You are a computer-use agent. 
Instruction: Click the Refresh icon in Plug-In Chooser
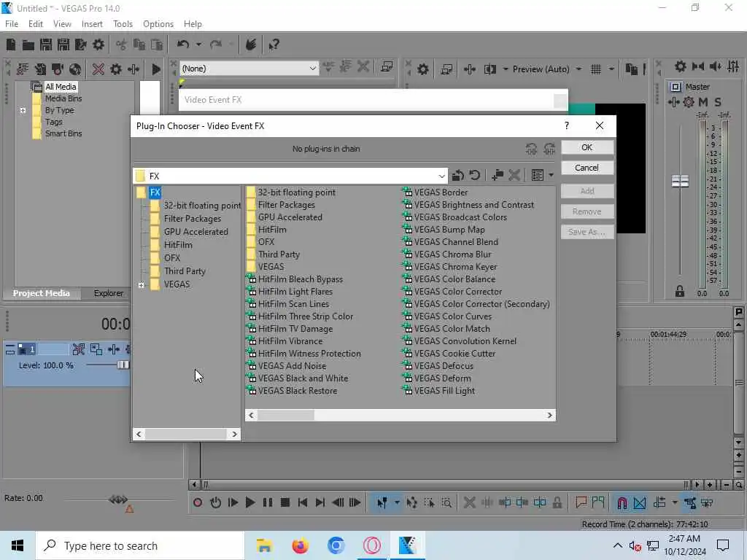click(x=474, y=176)
